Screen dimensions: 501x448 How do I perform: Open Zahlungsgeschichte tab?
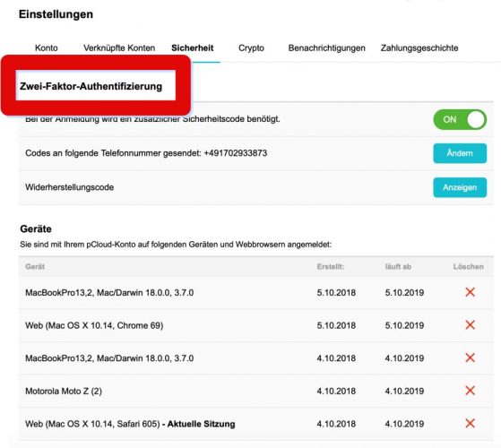[x=419, y=47]
